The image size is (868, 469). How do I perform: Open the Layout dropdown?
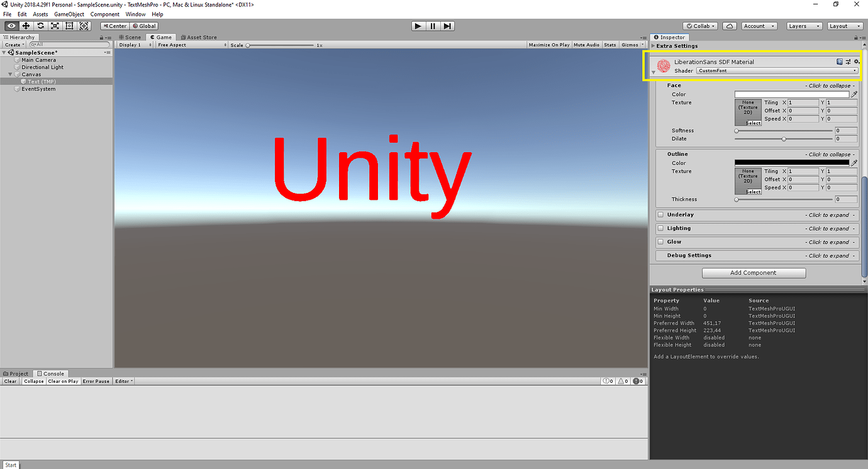point(845,26)
